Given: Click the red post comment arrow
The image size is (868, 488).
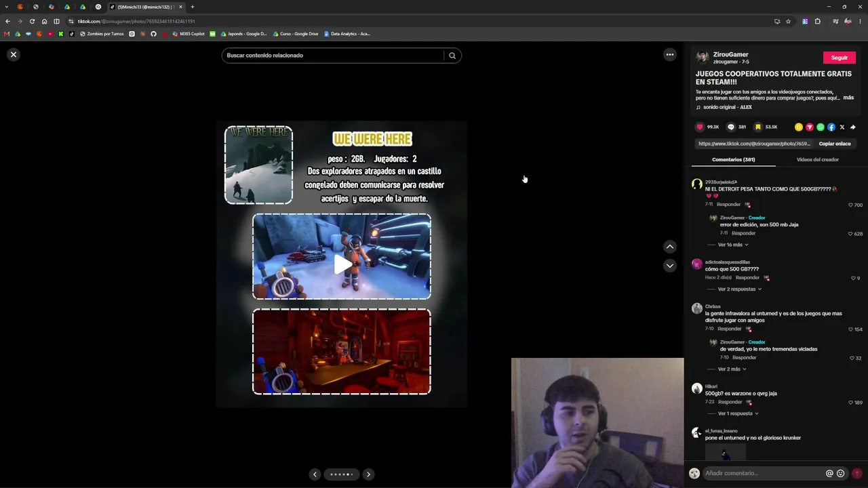Looking at the screenshot, I should 857,474.
